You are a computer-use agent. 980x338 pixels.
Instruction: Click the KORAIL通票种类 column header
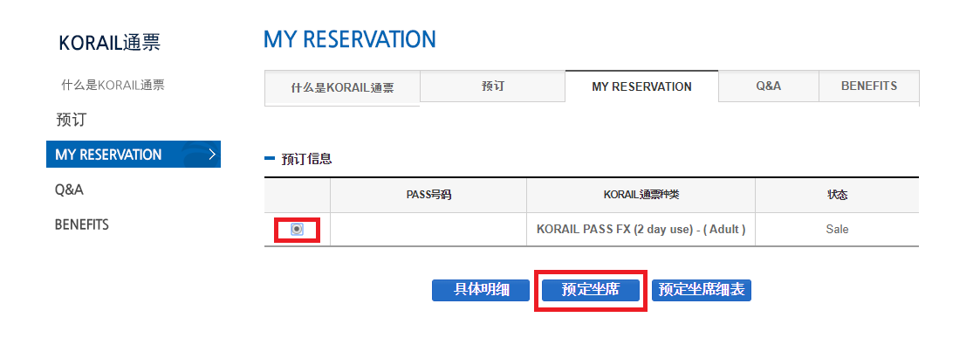(x=641, y=196)
